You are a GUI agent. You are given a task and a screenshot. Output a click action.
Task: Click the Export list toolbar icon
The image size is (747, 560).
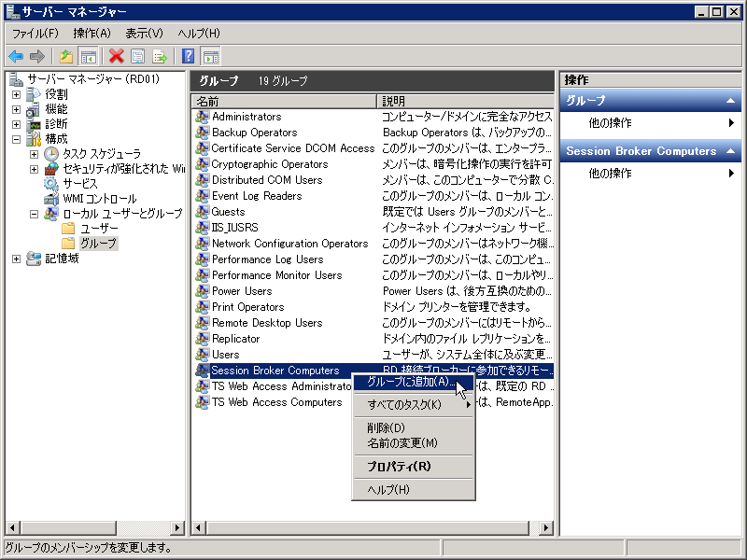tap(160, 57)
